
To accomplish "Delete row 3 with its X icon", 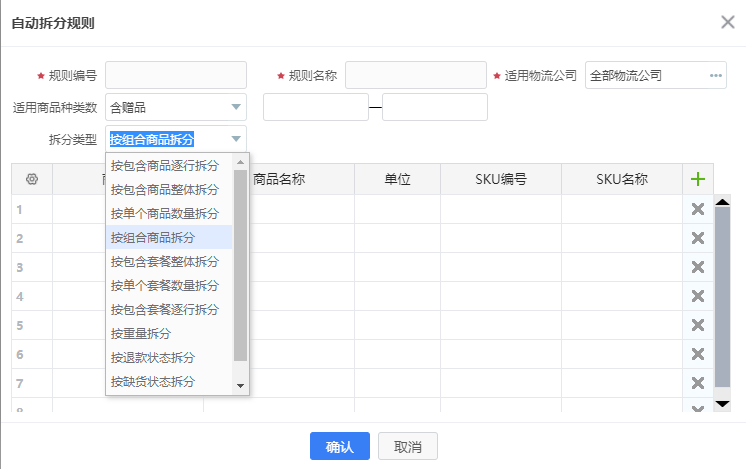I will click(697, 267).
